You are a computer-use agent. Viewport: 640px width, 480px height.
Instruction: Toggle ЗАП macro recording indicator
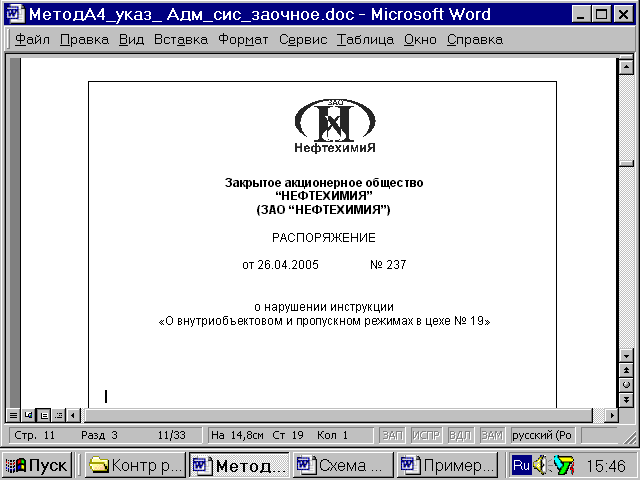(x=392, y=436)
